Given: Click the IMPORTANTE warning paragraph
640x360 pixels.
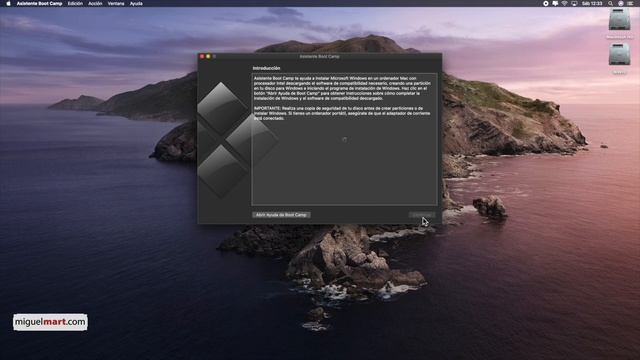Looking at the screenshot, I should click(x=342, y=113).
